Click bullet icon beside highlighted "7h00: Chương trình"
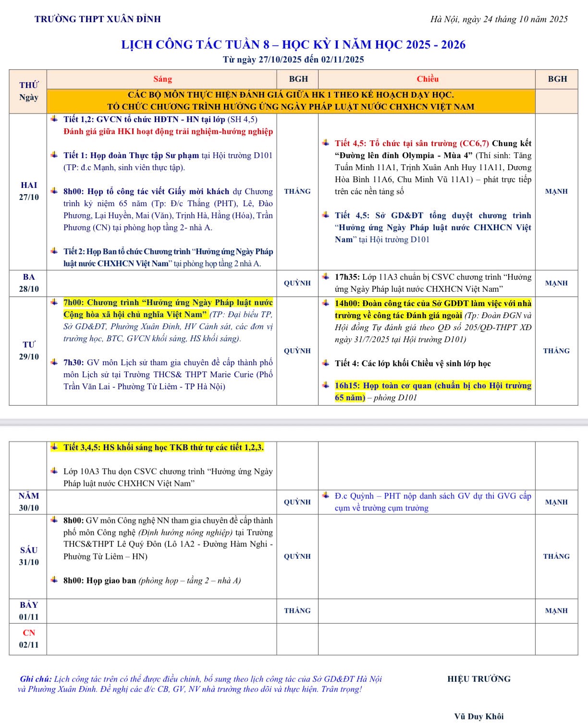 54,302
